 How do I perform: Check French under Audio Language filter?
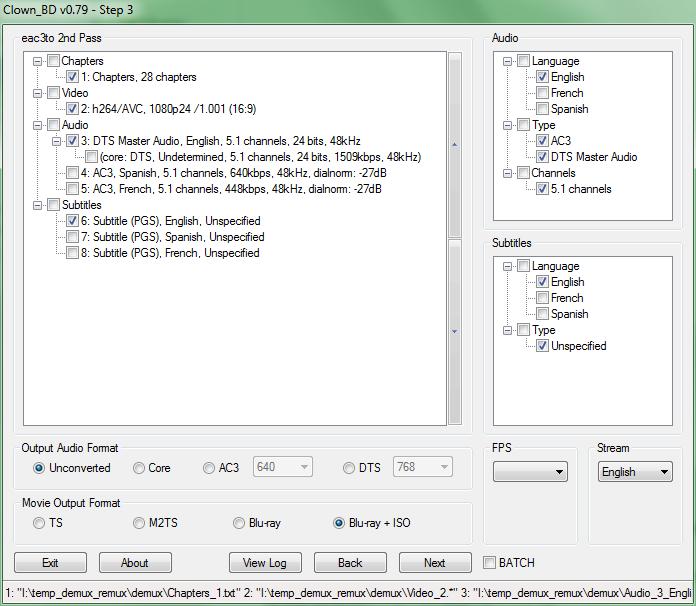(542, 93)
